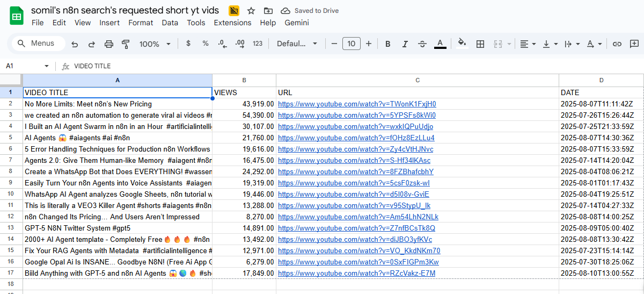The width and height of the screenshot is (644, 294).
Task: Insert a link with the chain icon
Action: 617,44
